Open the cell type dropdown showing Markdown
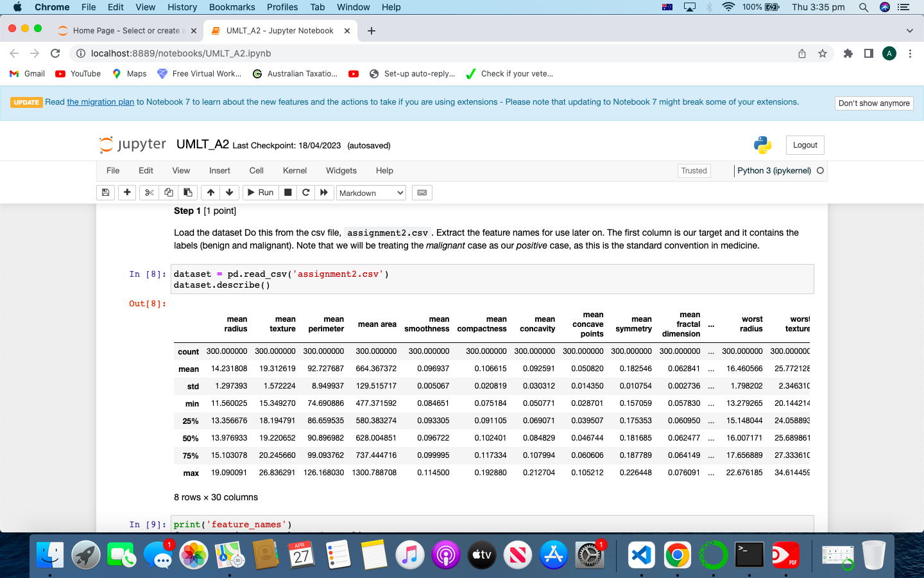 click(371, 193)
